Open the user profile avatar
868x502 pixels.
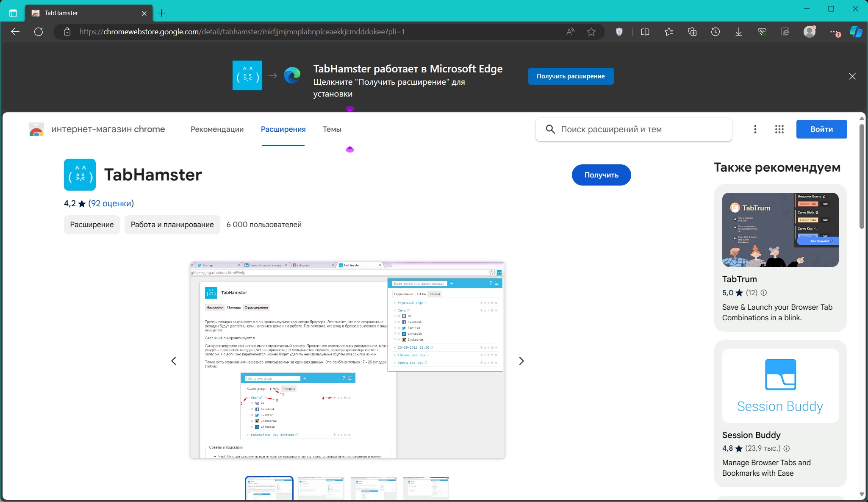click(810, 32)
